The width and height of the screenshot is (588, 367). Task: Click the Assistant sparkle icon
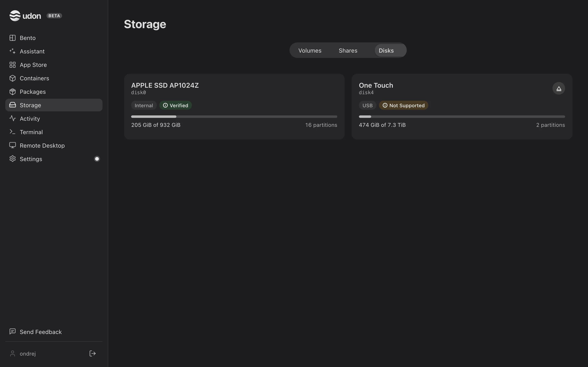click(12, 51)
